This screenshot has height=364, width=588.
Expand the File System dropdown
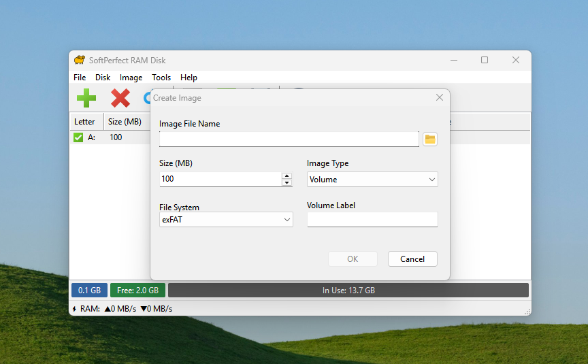pyautogui.click(x=225, y=220)
